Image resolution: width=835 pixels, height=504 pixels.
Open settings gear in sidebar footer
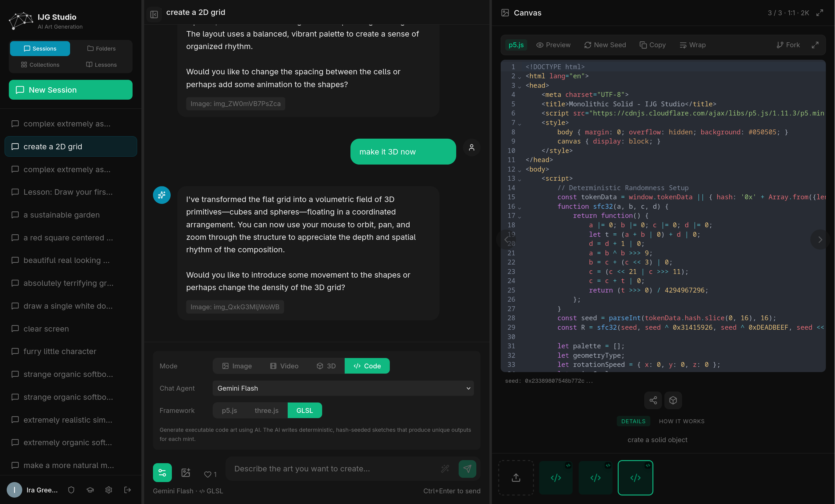[108, 490]
